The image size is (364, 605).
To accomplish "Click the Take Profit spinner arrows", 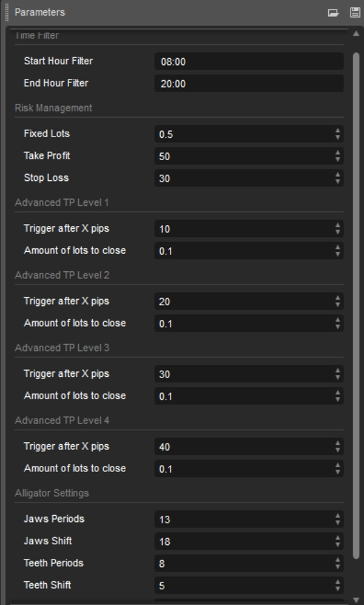I will [338, 156].
